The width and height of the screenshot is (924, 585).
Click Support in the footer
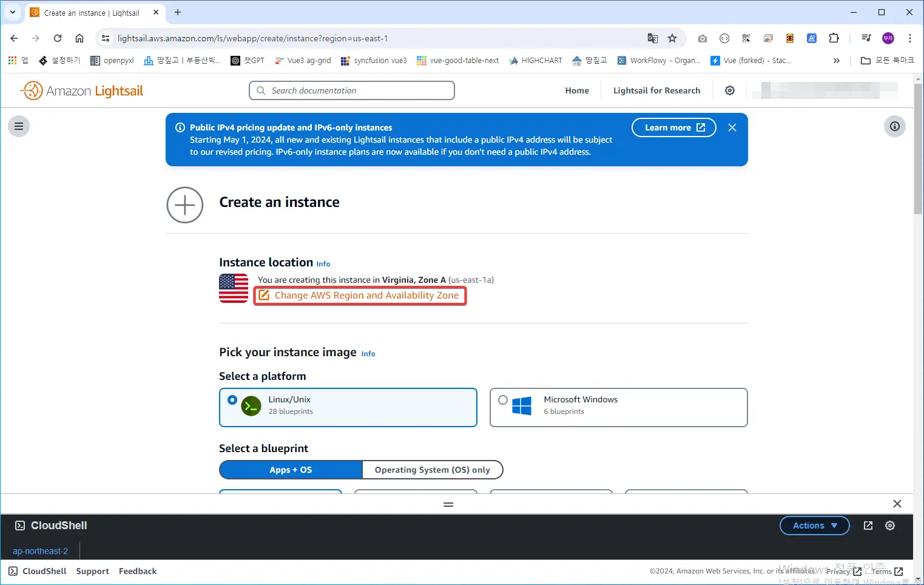(x=92, y=571)
